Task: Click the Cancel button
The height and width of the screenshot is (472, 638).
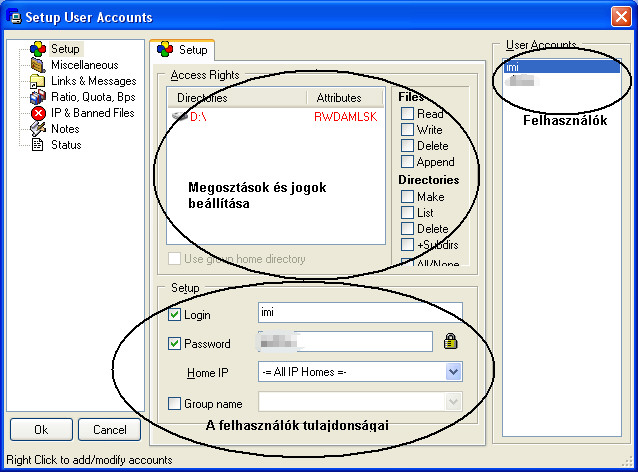Action: coord(109,429)
